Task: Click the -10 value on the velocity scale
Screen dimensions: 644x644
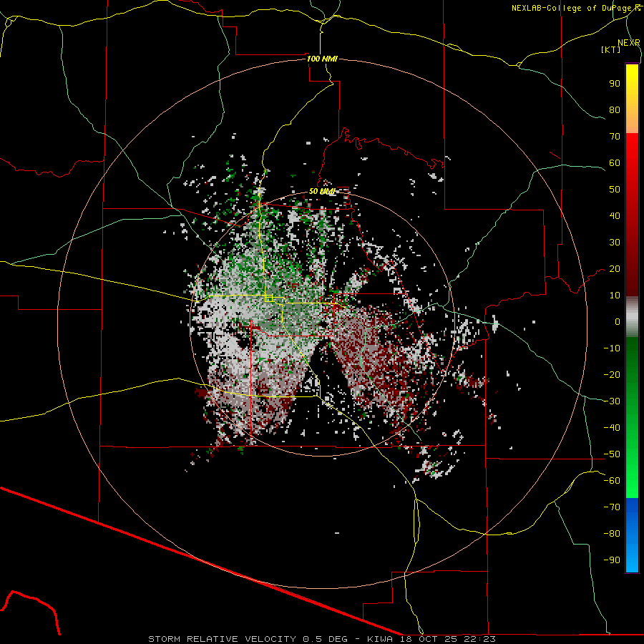Action: point(612,348)
